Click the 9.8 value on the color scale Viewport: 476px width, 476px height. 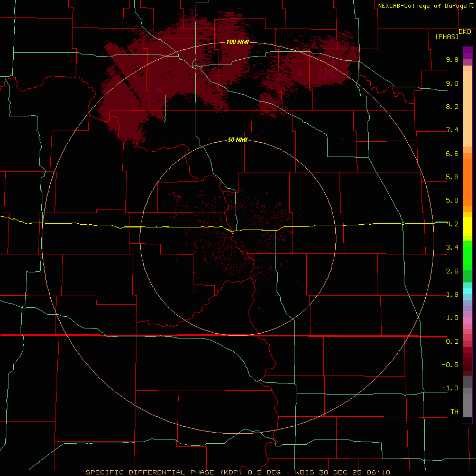[452, 59]
